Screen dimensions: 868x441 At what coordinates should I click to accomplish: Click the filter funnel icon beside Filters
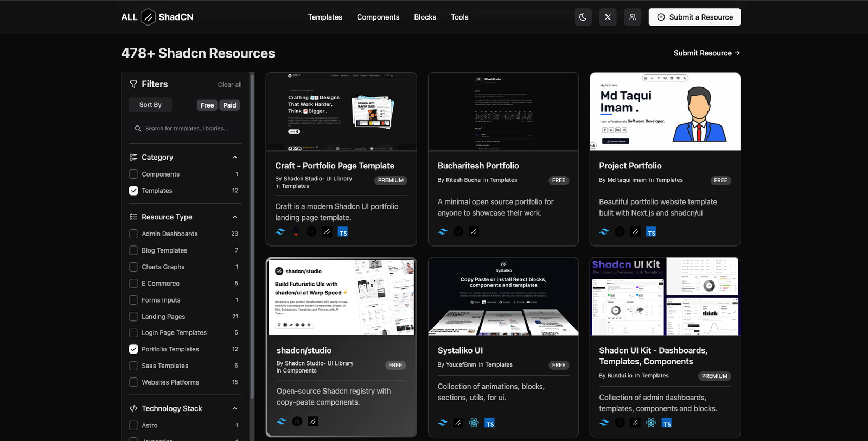(x=133, y=84)
